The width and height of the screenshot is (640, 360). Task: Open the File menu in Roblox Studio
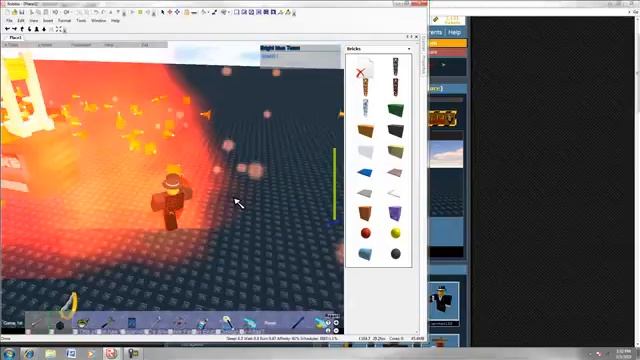(9, 20)
